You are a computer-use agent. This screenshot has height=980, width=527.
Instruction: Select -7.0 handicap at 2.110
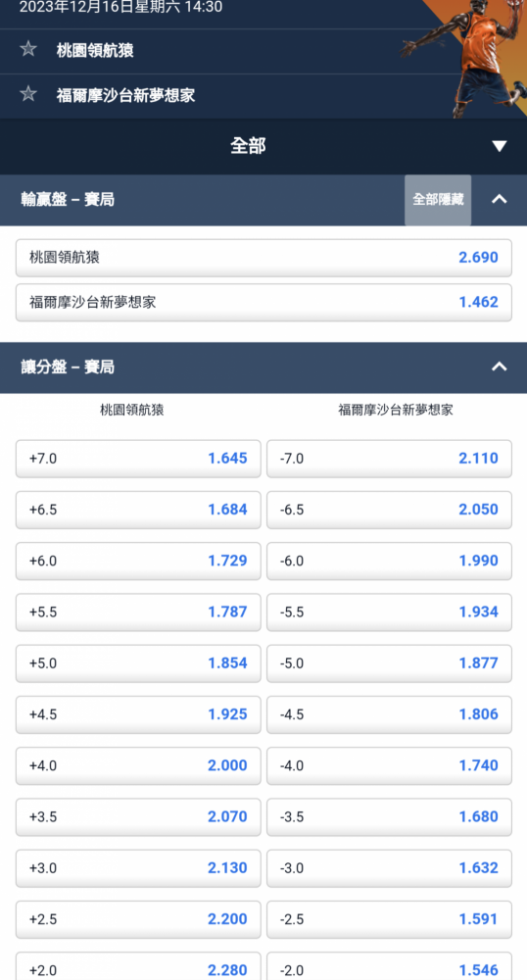click(389, 459)
